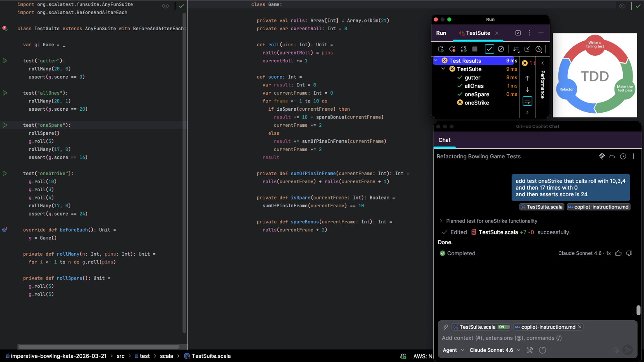Start a new Copilot chat with plus icon
Viewport: 644px width, 362px height.
pos(633,156)
